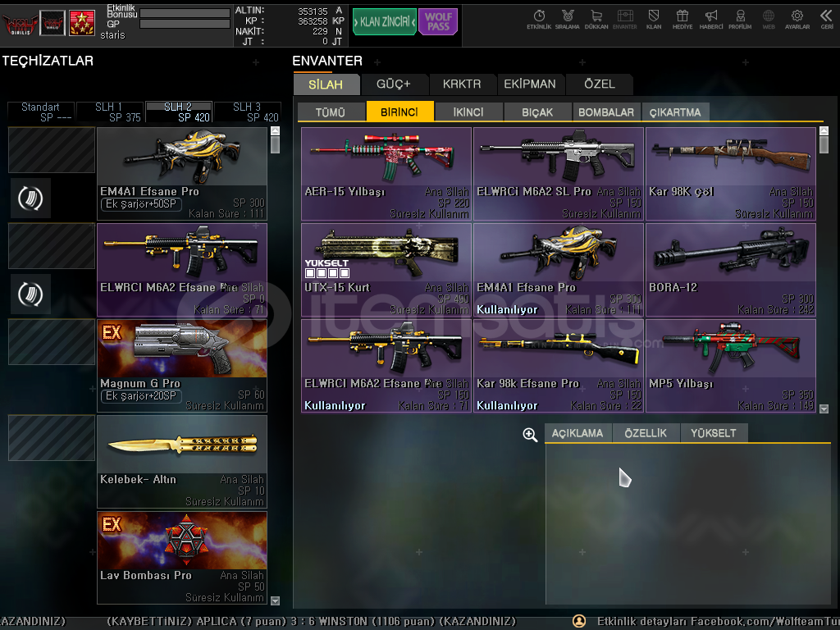Switch to the SİLAH inventory tab

pos(326,84)
